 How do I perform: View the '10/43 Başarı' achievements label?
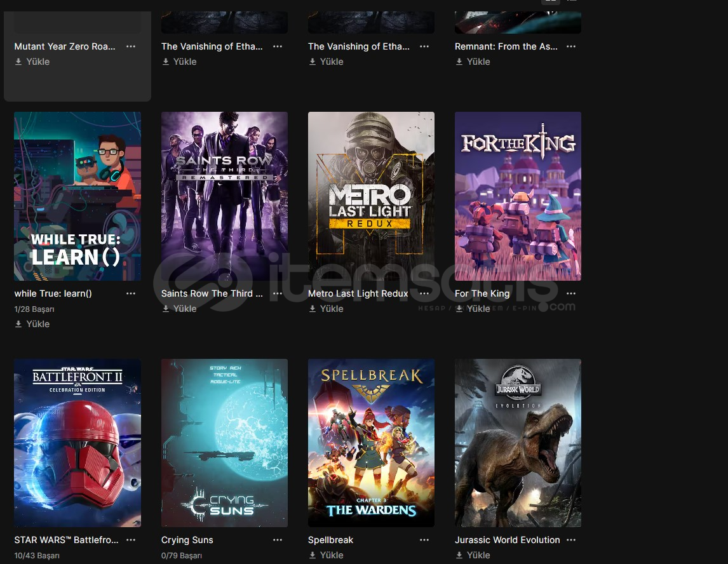37,556
